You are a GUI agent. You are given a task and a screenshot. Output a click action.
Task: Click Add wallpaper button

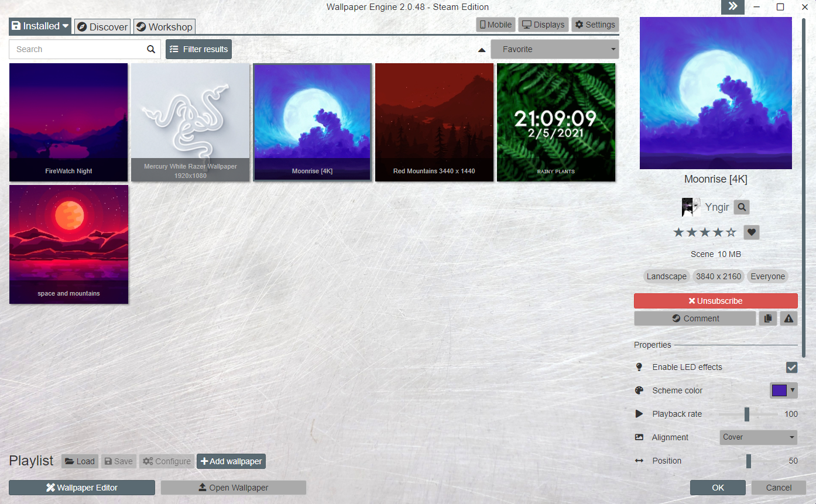231,461
